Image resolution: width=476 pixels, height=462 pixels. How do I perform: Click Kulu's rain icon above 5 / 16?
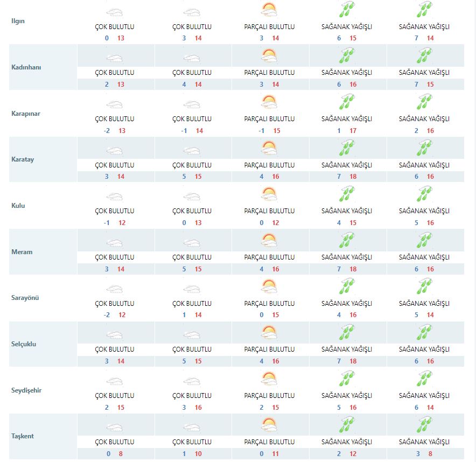[424, 194]
